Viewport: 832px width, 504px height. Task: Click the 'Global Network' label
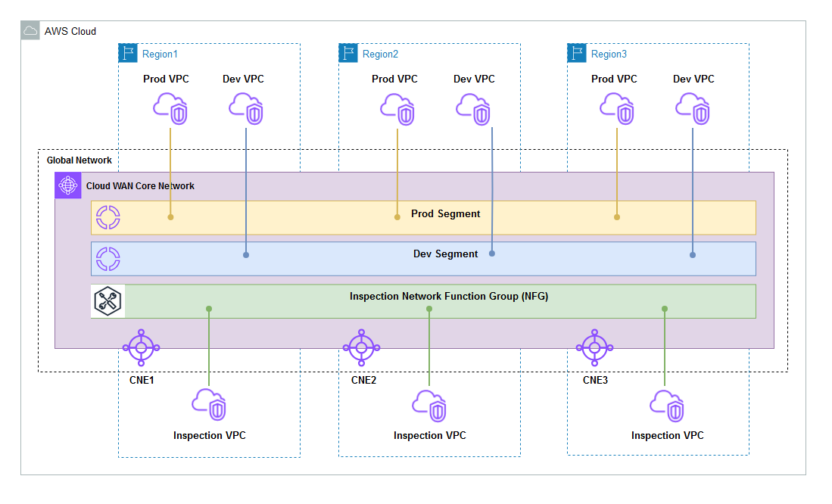tap(79, 160)
